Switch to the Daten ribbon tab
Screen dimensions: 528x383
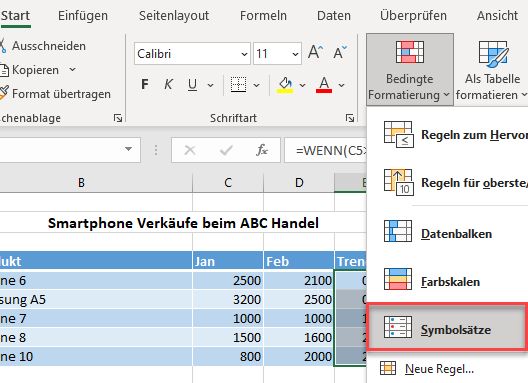coord(334,15)
